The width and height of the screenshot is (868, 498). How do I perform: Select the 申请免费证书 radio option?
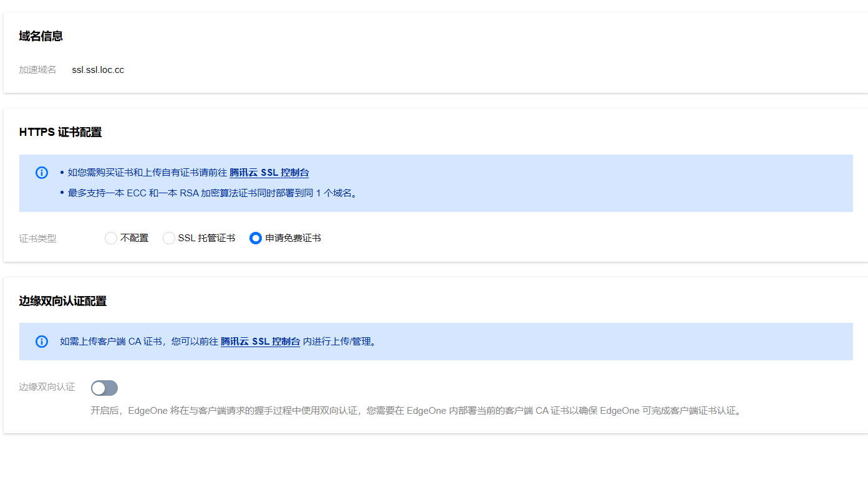pos(256,238)
